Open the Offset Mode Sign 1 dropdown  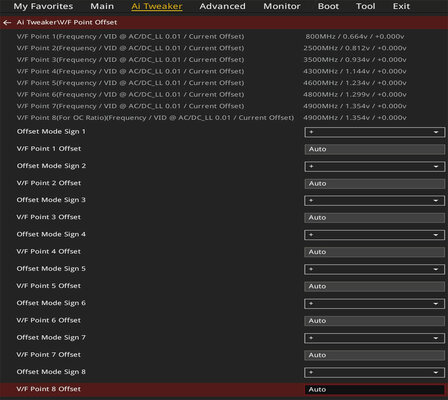[x=374, y=132]
